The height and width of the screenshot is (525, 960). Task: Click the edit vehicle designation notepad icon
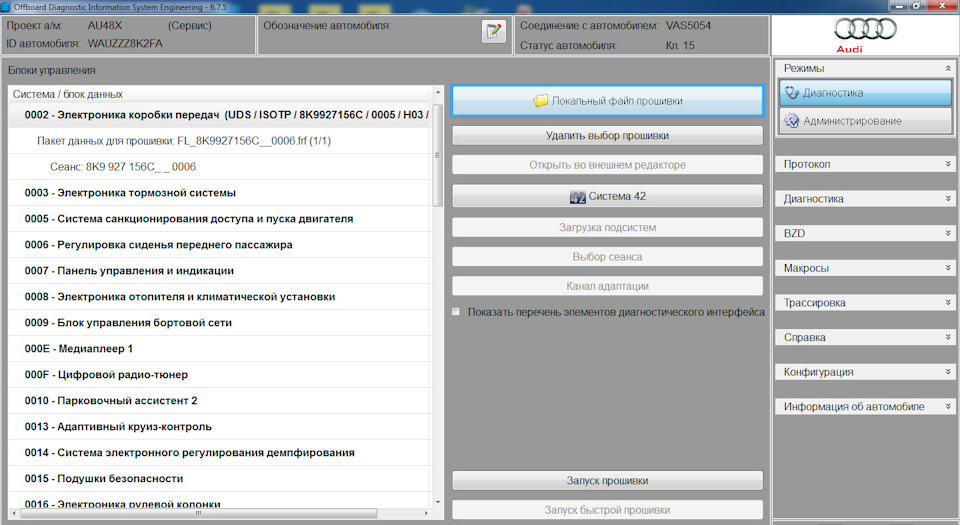click(x=493, y=31)
